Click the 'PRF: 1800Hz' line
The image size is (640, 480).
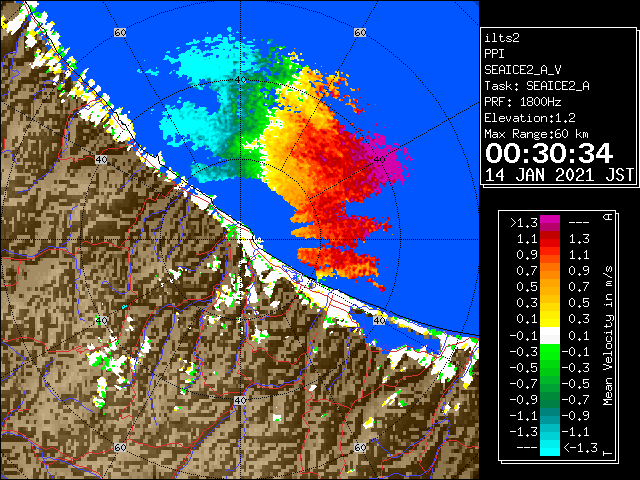click(523, 102)
